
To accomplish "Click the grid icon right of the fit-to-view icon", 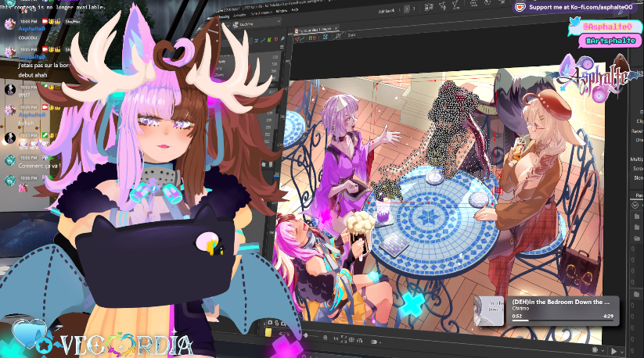I will tap(351, 339).
